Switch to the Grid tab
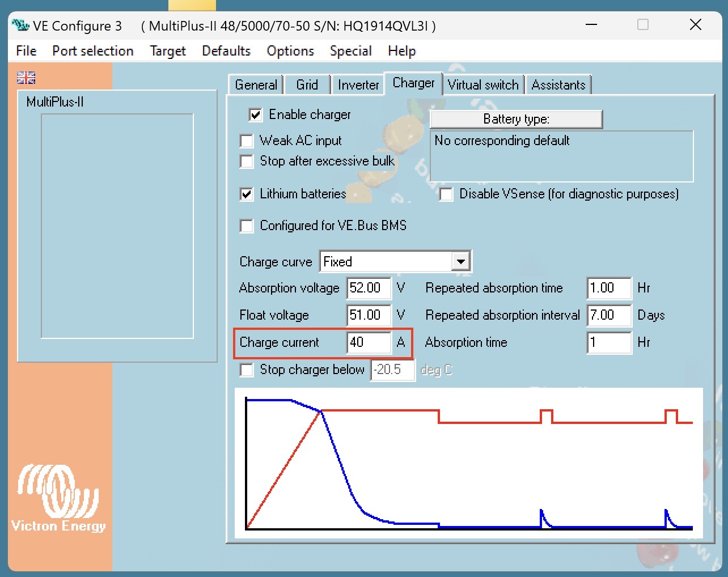 click(x=307, y=85)
